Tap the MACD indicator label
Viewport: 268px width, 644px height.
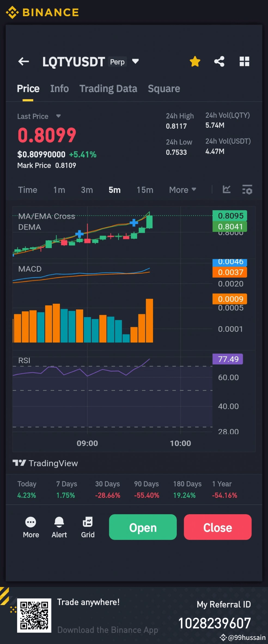pyautogui.click(x=30, y=269)
